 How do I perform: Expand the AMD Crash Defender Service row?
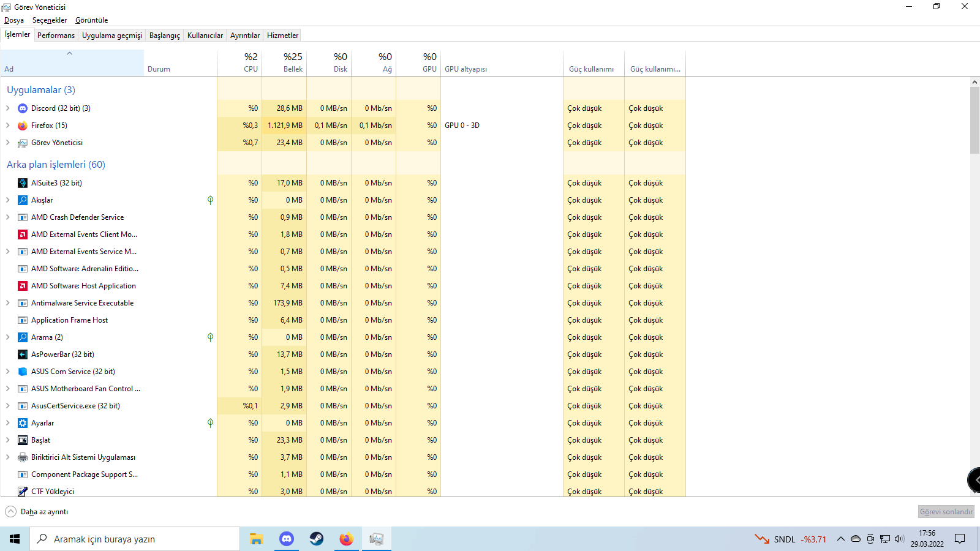click(x=7, y=217)
